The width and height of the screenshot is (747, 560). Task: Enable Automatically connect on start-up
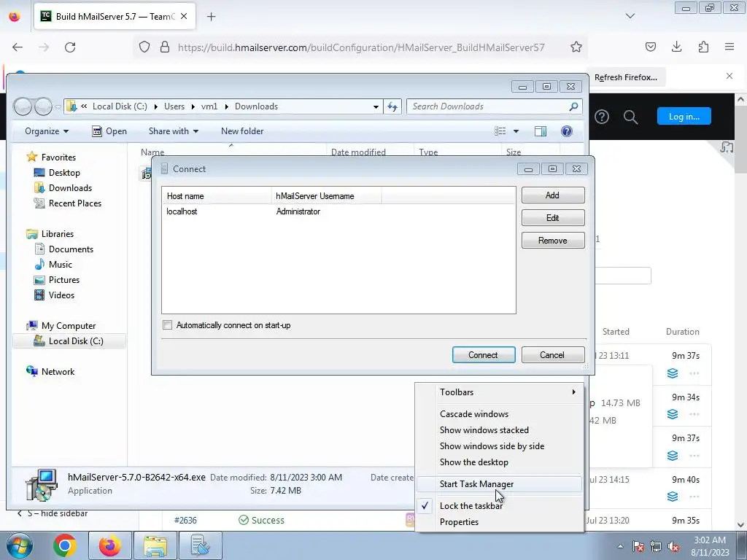point(167,325)
